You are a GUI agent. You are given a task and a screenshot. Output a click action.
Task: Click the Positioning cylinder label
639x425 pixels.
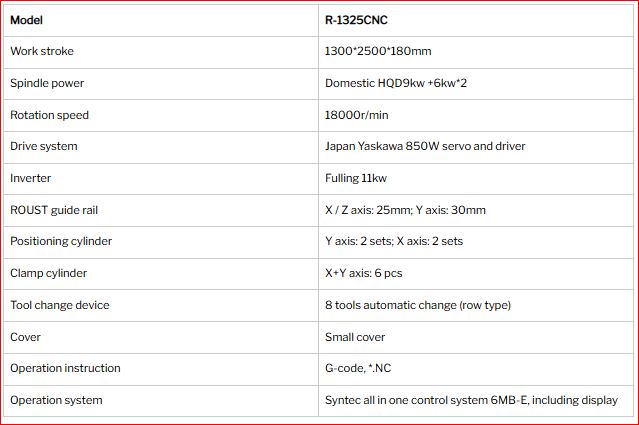[x=61, y=241]
